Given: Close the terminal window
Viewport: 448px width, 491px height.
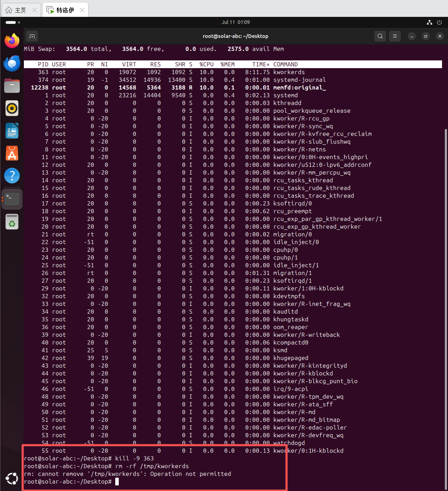Looking at the screenshot, I should click(440, 36).
